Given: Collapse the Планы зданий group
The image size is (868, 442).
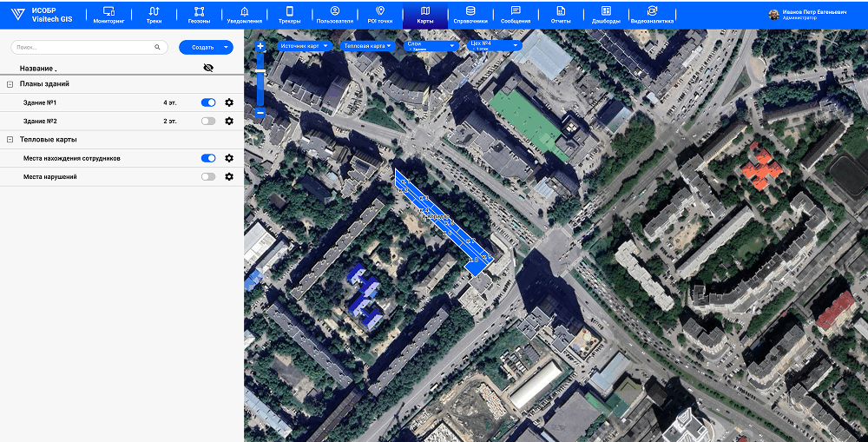Looking at the screenshot, I should click(x=10, y=84).
